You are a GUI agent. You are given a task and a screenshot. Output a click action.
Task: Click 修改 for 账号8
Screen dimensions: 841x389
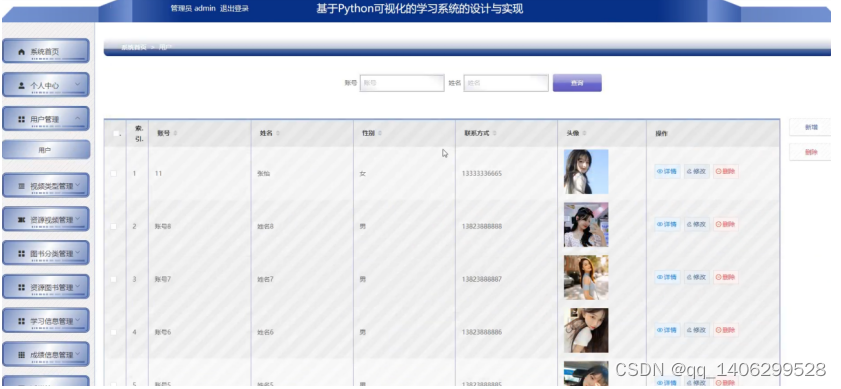coord(696,224)
